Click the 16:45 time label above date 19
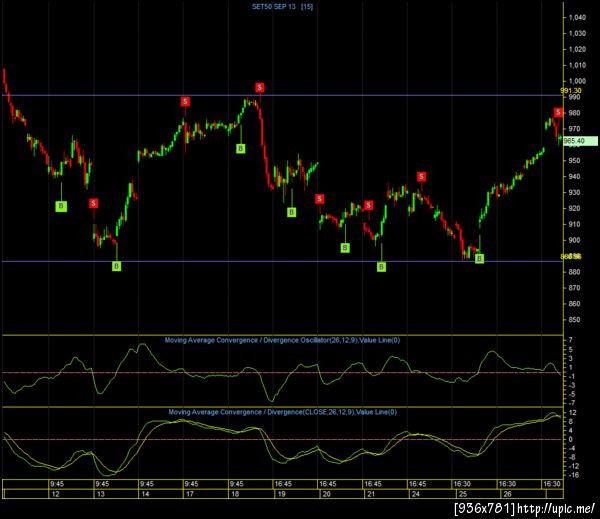Screen dimensions: 600x519 tap(283, 484)
